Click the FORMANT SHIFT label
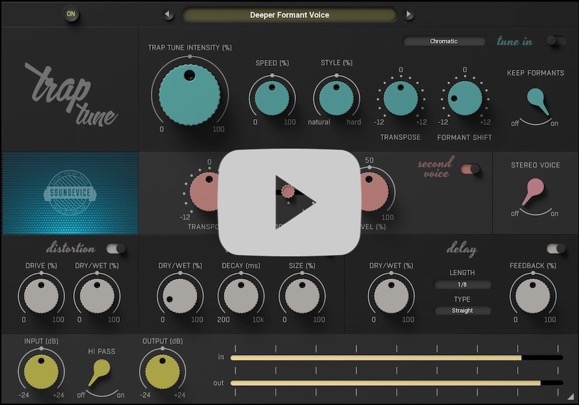Viewport: 579px width, 405px height. coord(465,138)
